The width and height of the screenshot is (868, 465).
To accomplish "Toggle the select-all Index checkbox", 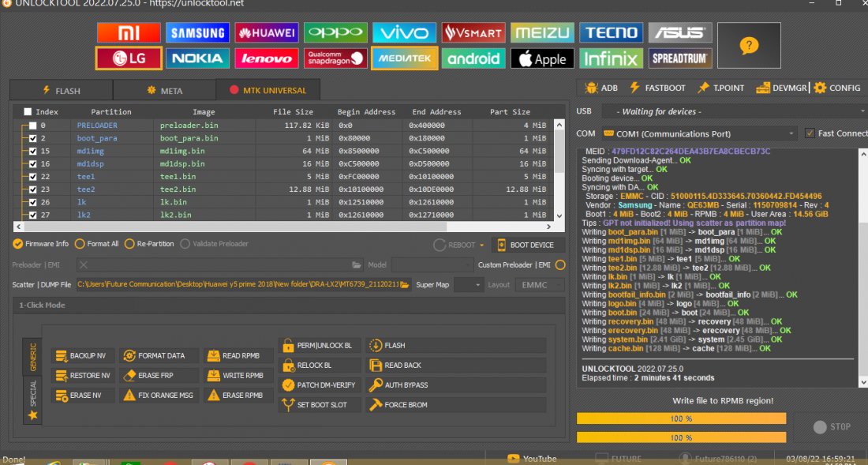I will click(x=28, y=112).
